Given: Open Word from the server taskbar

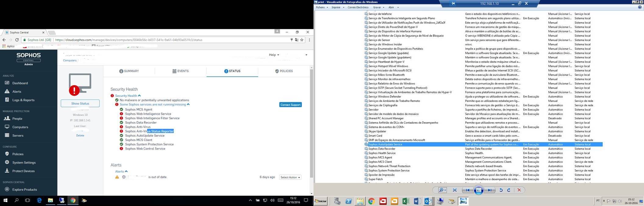Looking at the screenshot, I should click(417, 201).
